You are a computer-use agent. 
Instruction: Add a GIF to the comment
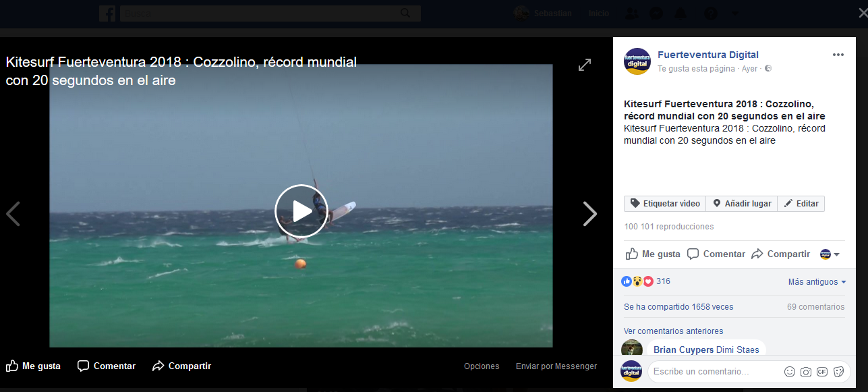pyautogui.click(x=822, y=372)
